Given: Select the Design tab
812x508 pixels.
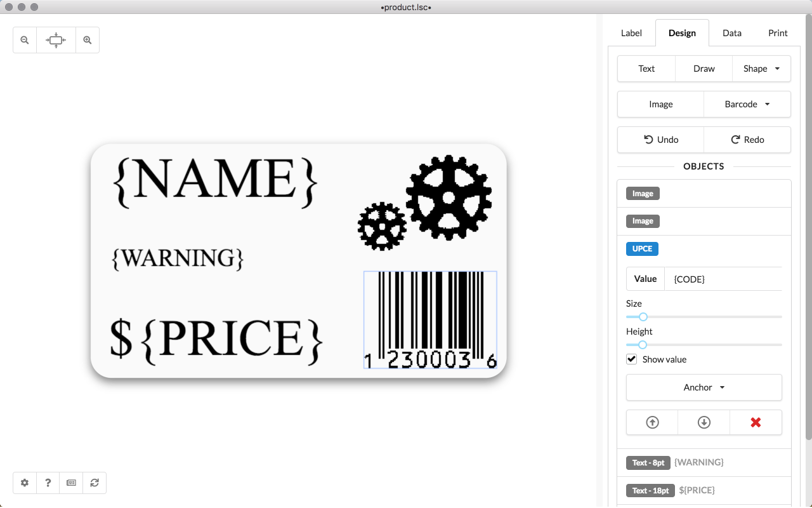Looking at the screenshot, I should [682, 33].
